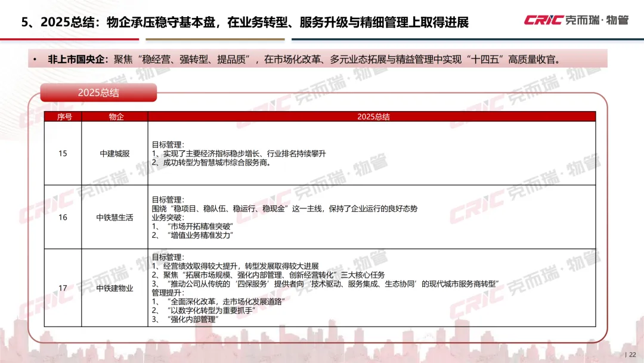Screen dimensions: 644x363
Task: Select the slide title starting '5、2025总结'
Action: click(x=245, y=22)
